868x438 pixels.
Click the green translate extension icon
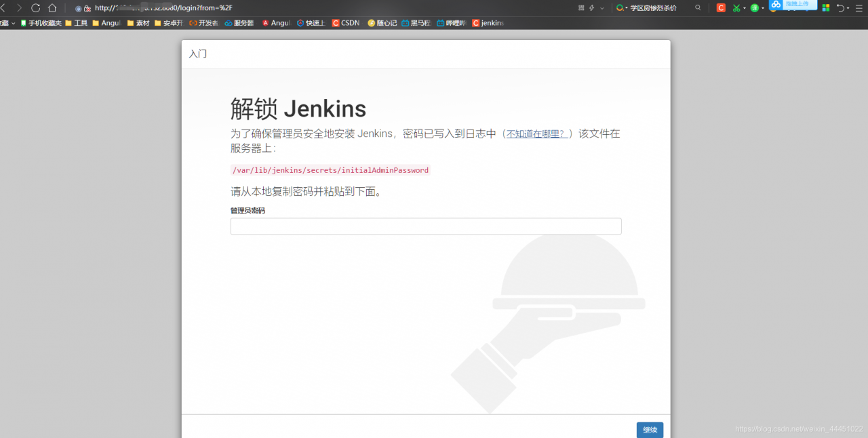[x=754, y=7]
